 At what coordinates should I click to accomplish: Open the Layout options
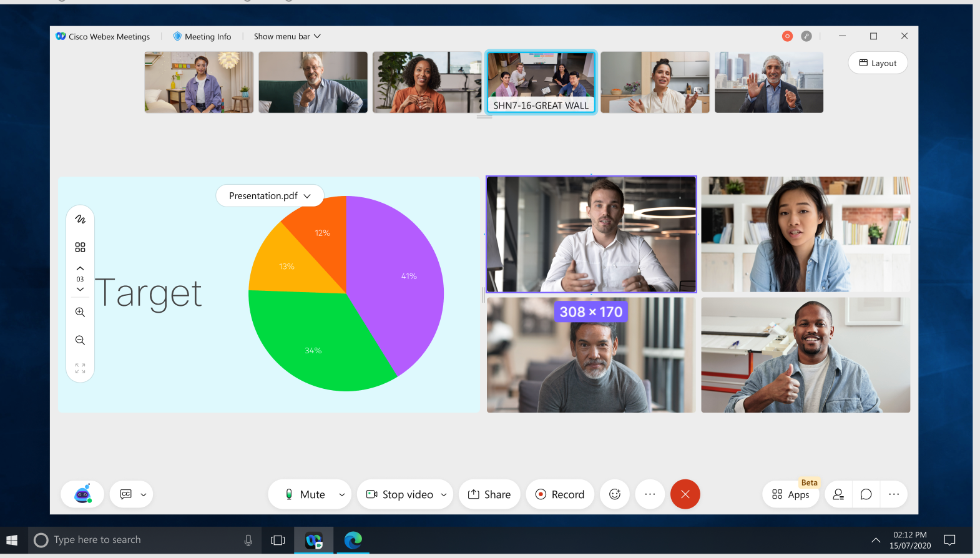pos(878,63)
